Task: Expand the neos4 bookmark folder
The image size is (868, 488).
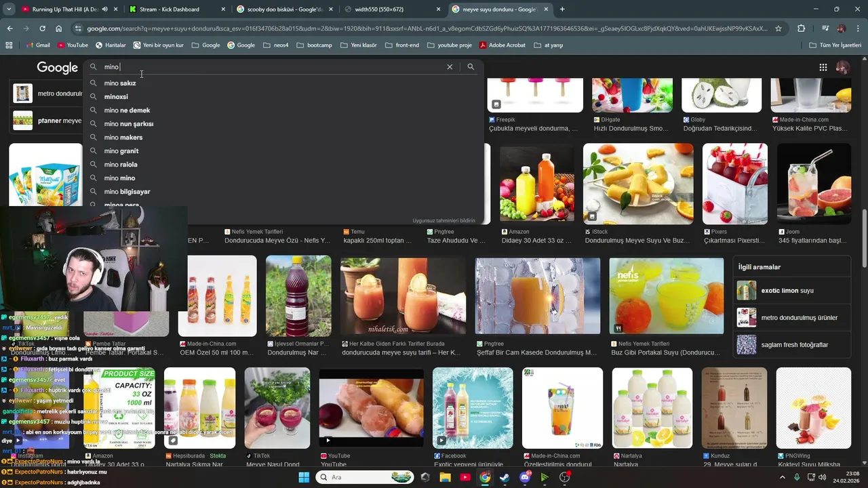Action: coord(275,45)
